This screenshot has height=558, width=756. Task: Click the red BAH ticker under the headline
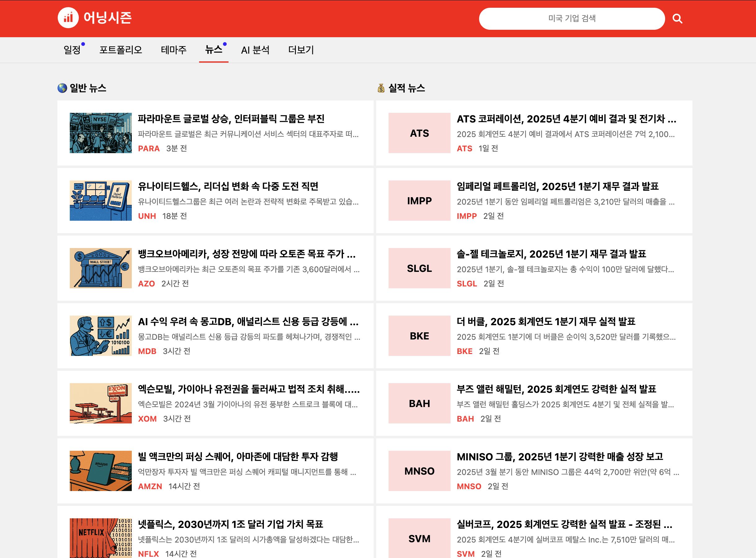coord(465,418)
